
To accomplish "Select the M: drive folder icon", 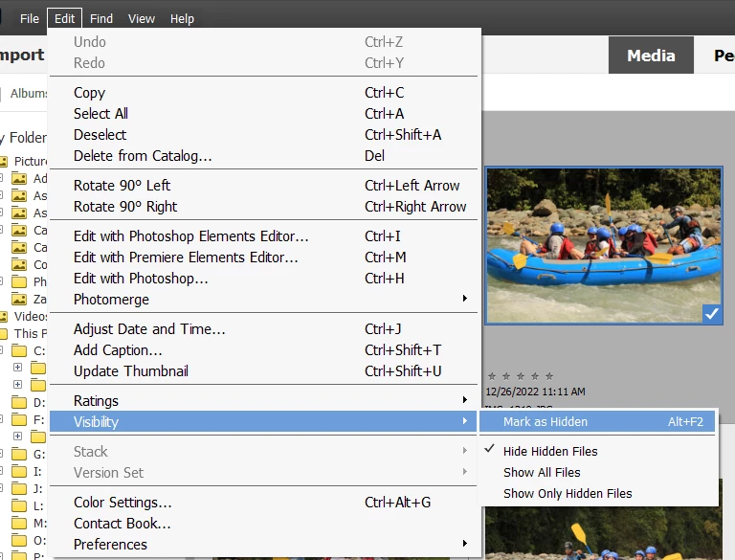I will pyautogui.click(x=19, y=523).
